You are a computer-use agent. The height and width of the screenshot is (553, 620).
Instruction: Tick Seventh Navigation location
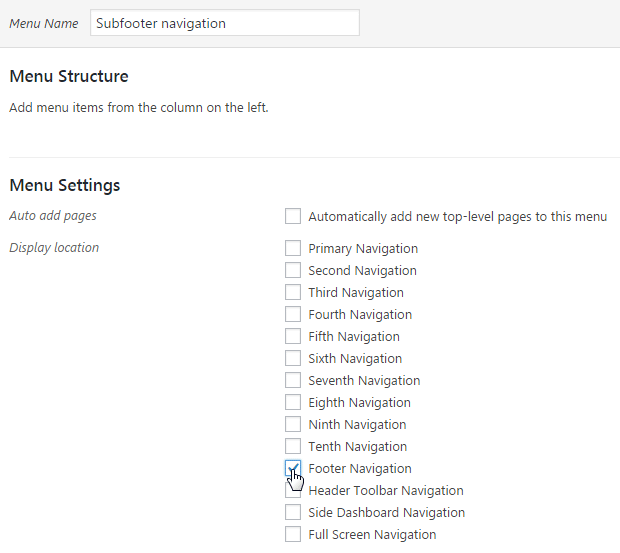point(293,380)
